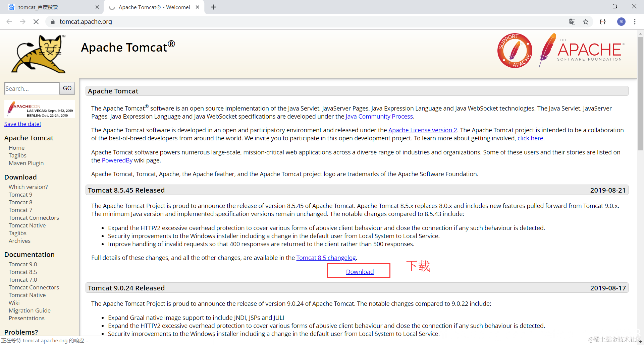
Task: Open the Maven Plugin link
Action: (x=26, y=163)
